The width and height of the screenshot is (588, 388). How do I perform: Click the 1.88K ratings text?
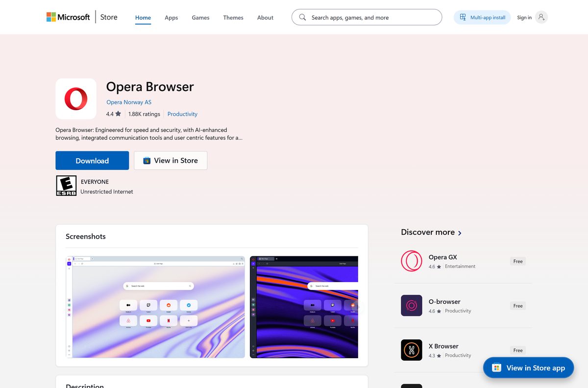pyautogui.click(x=144, y=114)
